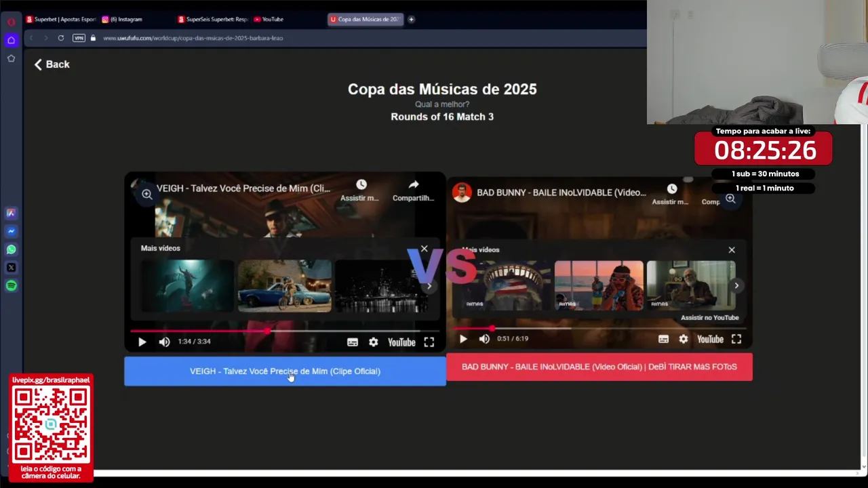
Task: Open the sidebar home (start page) icon
Action: 11,40
